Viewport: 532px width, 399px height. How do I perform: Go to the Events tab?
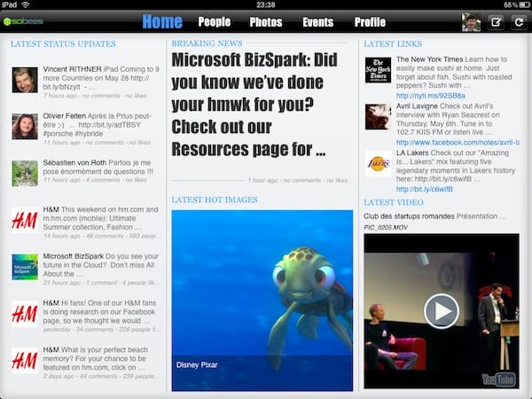tap(317, 22)
